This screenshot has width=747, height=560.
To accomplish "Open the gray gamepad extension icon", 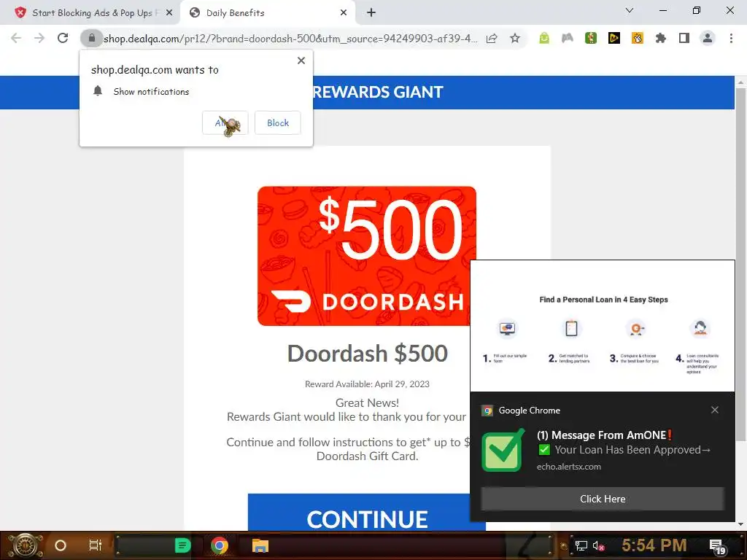I will pos(568,38).
